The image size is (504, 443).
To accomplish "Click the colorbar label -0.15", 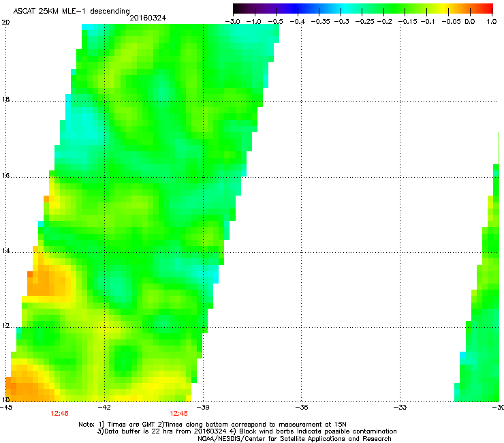I will pyautogui.click(x=407, y=22).
